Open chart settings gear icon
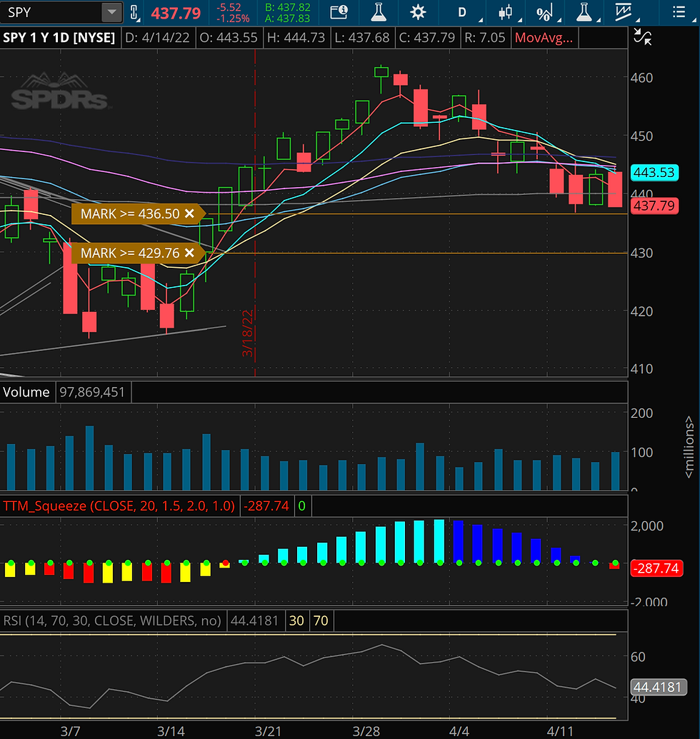This screenshot has height=739, width=700. (x=418, y=12)
